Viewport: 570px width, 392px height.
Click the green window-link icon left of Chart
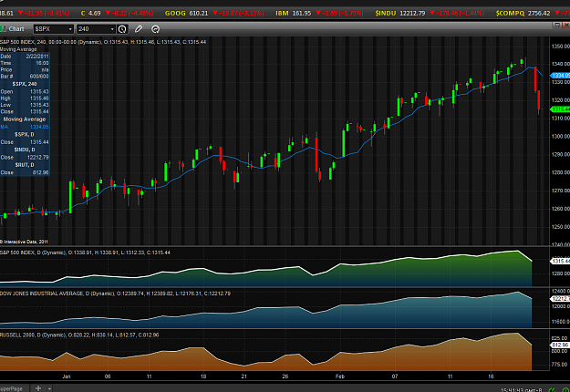pos(2,28)
